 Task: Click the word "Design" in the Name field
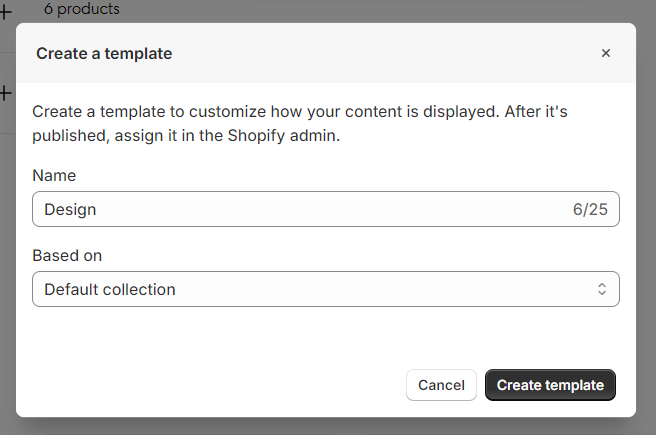70,209
